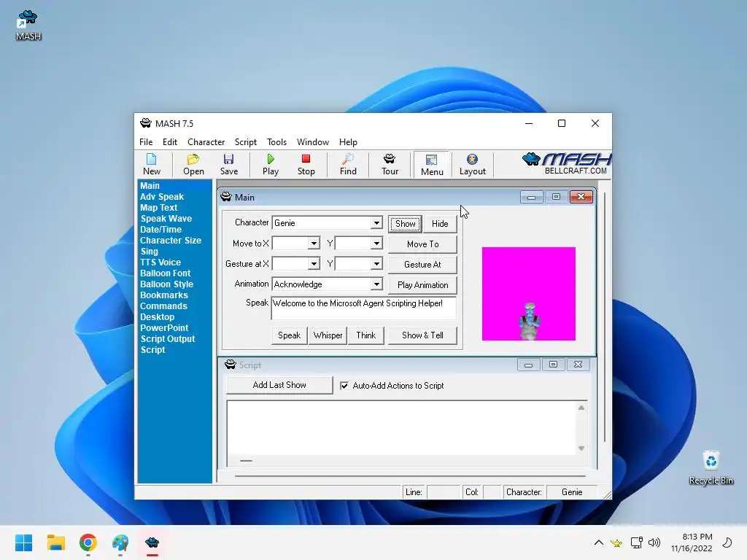Open the File menu
The height and width of the screenshot is (560, 747).
click(146, 142)
